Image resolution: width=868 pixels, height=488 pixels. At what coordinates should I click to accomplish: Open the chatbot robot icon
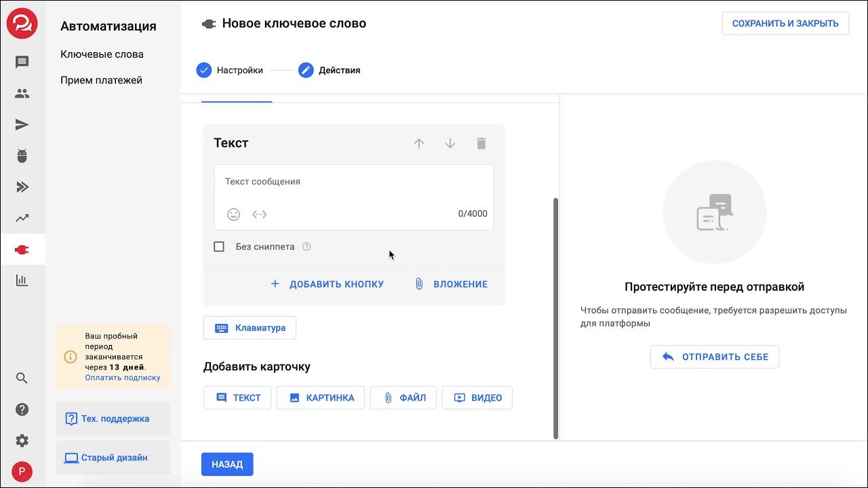(x=22, y=156)
